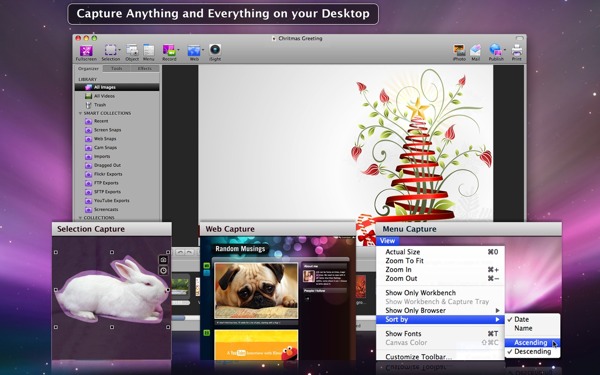Click the Object capture icon
The image size is (600, 375).
pos(132,53)
